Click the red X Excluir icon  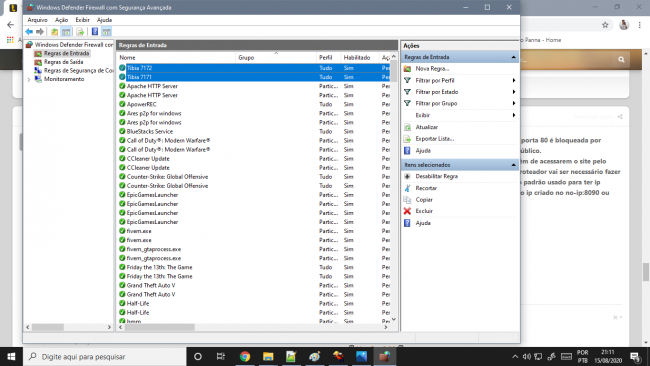click(x=407, y=211)
